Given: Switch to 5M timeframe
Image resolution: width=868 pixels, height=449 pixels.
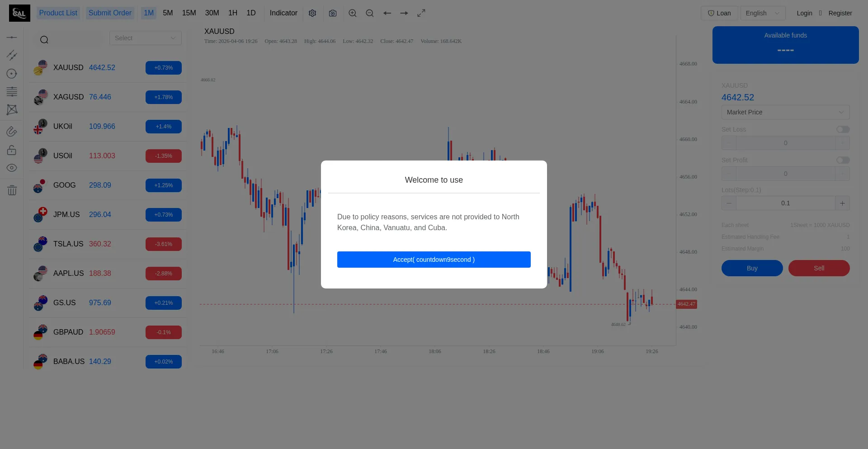Looking at the screenshot, I should pos(168,13).
